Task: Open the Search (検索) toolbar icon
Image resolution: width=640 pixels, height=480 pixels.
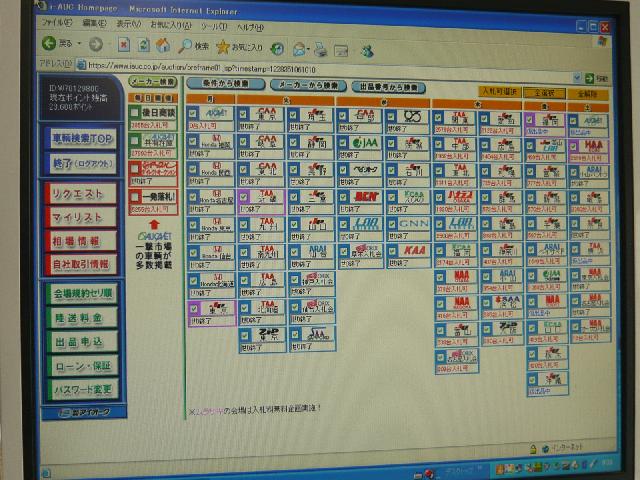Action: coord(186,46)
